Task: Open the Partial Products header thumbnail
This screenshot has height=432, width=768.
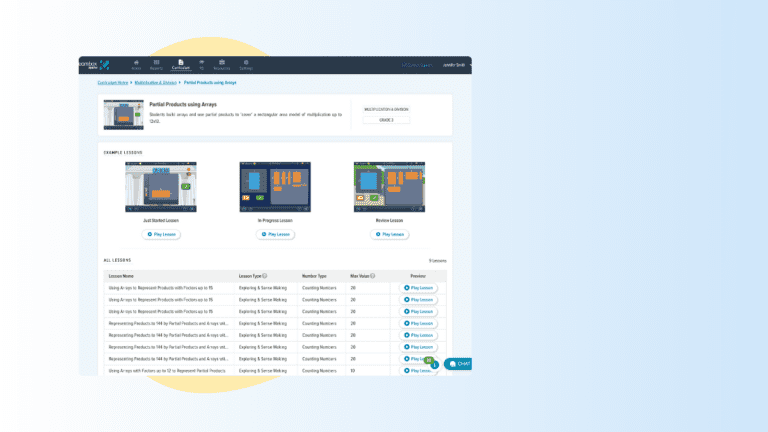Action: point(123,115)
